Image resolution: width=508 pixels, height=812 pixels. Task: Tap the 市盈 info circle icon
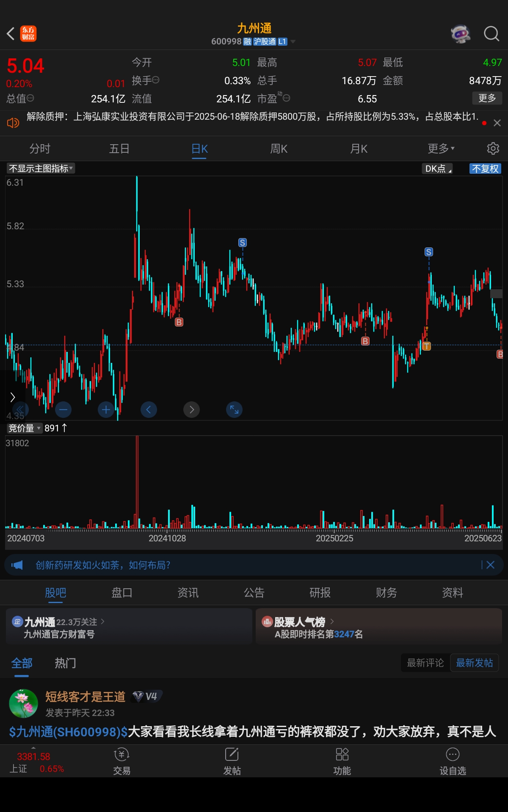click(287, 98)
